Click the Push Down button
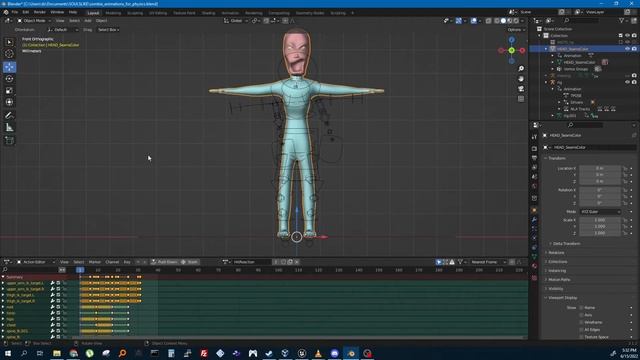Screen dimensions: 640x360 tap(164, 262)
